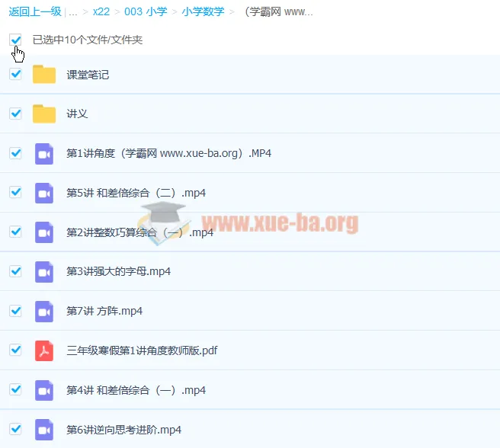Viewport: 500px width, 448px height.
Task: Deselect checkbox for 第4讲 和差倍综合（一）.mp4
Action: click(x=15, y=389)
